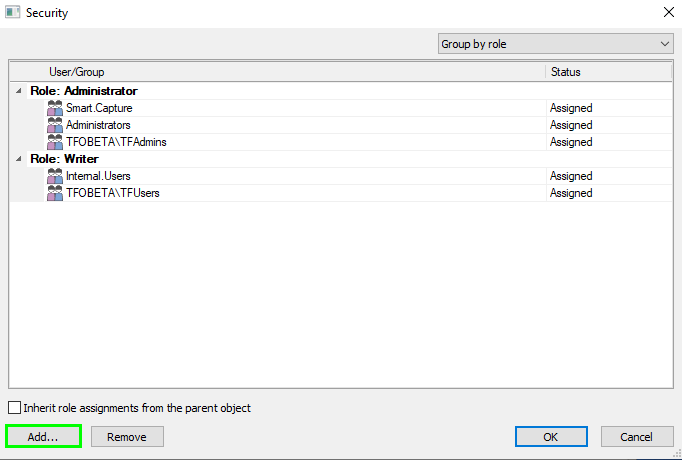682x460 pixels.
Task: Click the Internal.Users group icon
Action: [x=55, y=176]
